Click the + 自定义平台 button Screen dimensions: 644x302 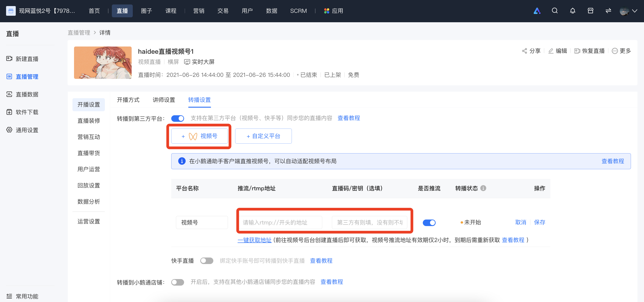pos(263,136)
